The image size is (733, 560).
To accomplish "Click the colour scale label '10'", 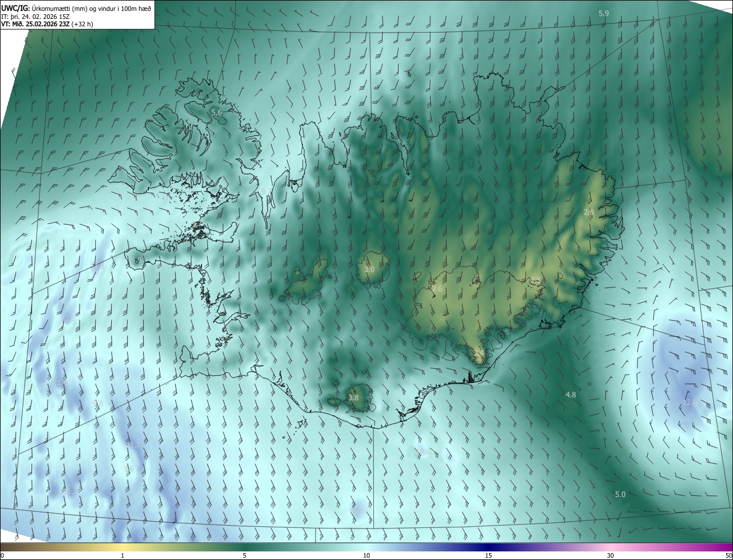I will pyautogui.click(x=366, y=555).
